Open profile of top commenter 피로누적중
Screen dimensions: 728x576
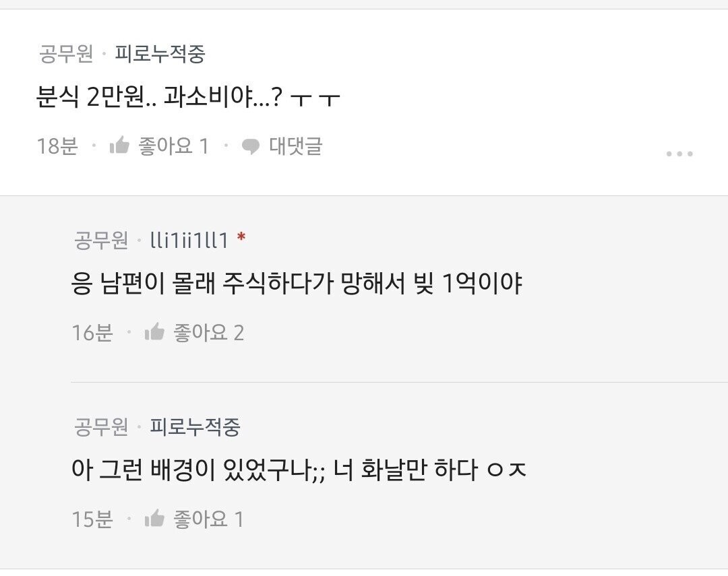coord(160,54)
